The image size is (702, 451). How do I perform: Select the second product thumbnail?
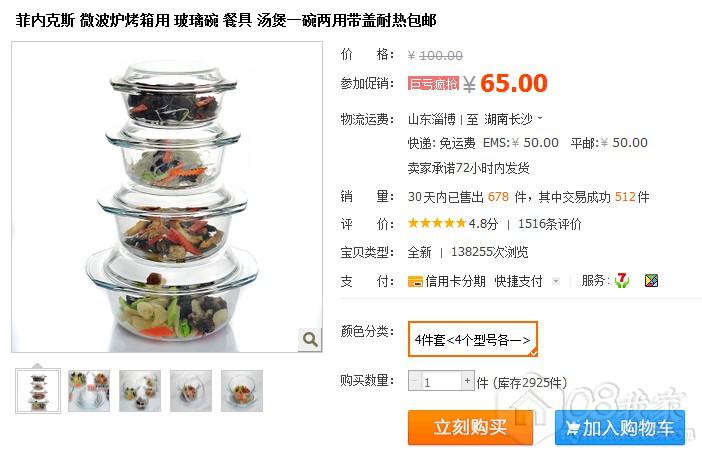pyautogui.click(x=89, y=391)
